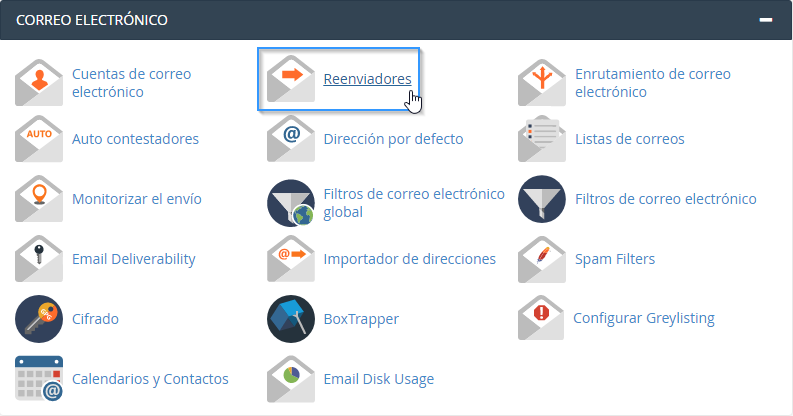Click the Monitorizar el envío icon
Viewport: 793px width, 416px height.
[39, 199]
